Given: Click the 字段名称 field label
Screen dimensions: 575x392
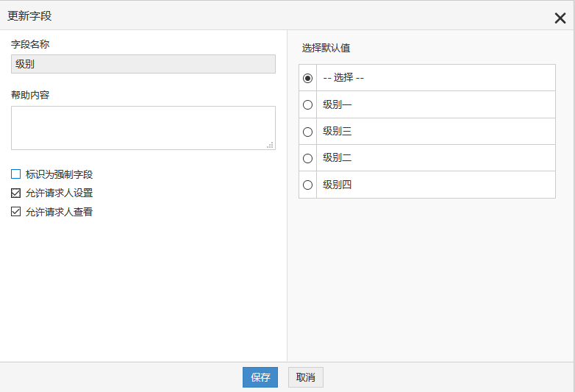Looking at the screenshot, I should (x=30, y=44).
